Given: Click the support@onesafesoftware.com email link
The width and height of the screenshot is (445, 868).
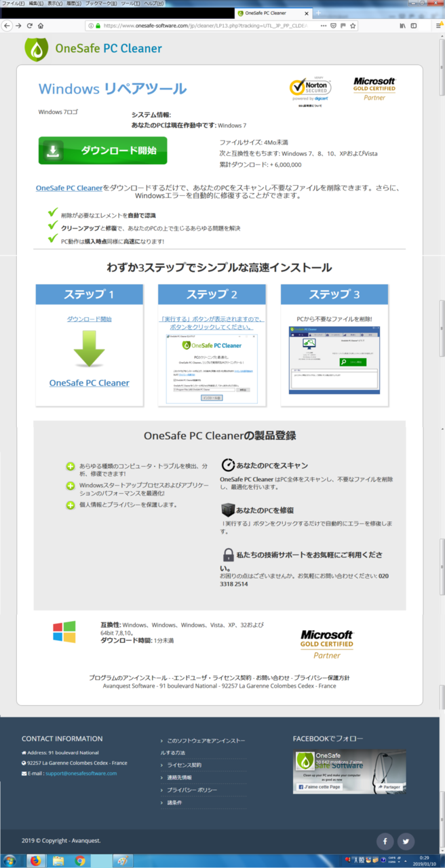Looking at the screenshot, I should coord(81,773).
